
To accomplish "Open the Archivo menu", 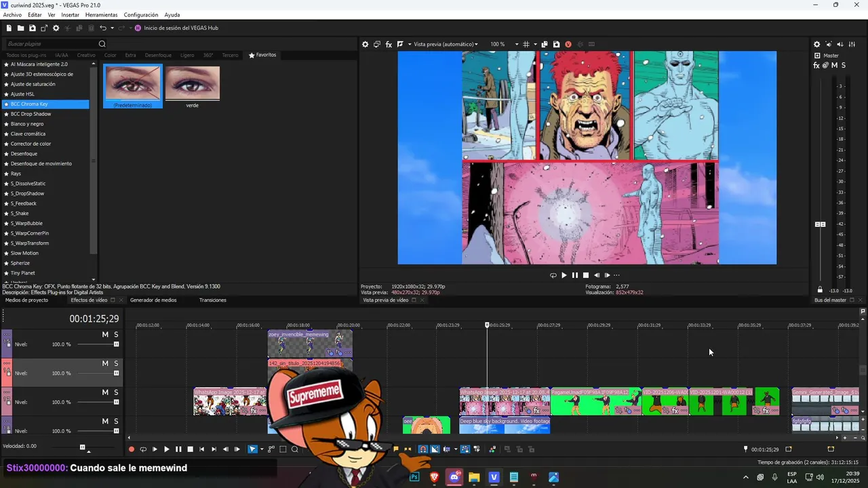I will pyautogui.click(x=12, y=15).
